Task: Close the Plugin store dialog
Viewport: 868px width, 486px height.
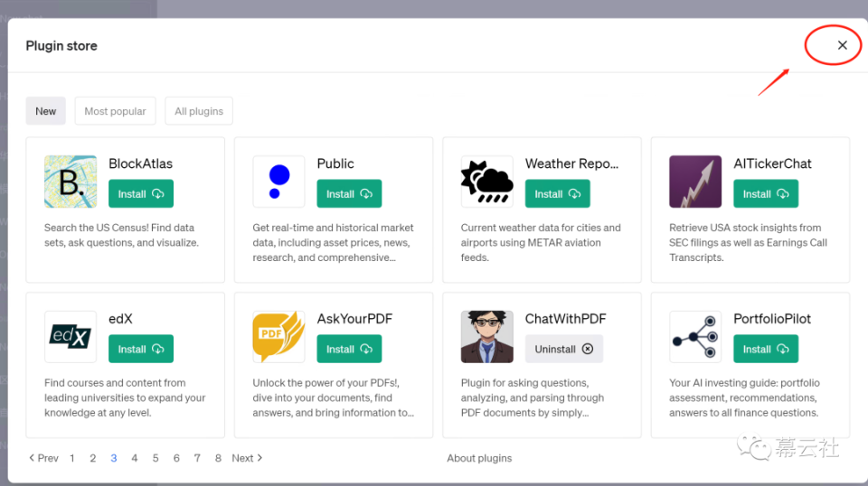Action: (x=842, y=45)
